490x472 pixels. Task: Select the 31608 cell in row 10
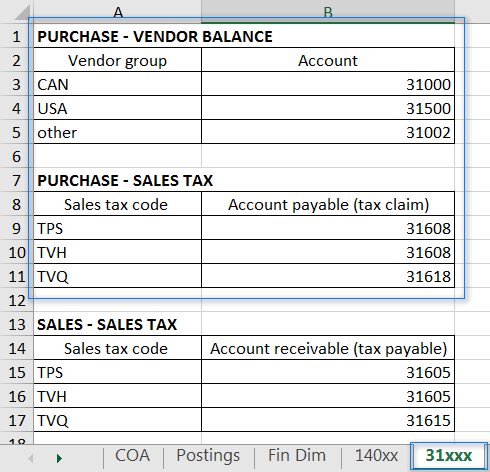tap(328, 252)
